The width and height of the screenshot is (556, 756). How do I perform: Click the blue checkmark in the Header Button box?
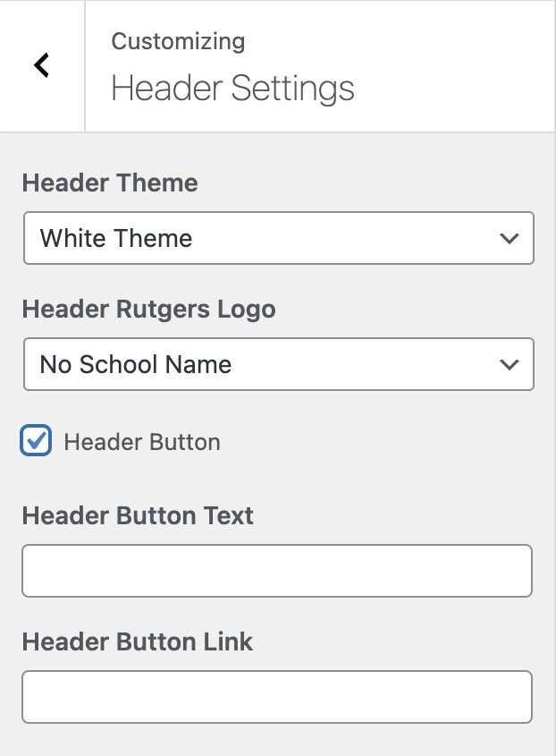click(37, 440)
